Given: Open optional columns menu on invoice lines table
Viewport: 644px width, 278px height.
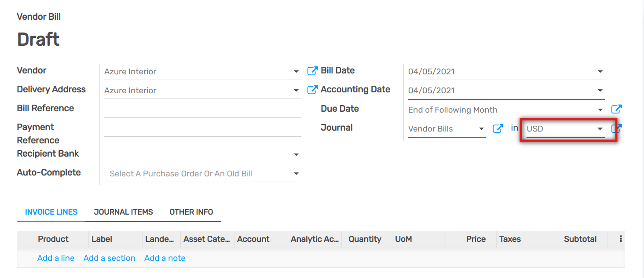Looking at the screenshot, I should (x=621, y=239).
